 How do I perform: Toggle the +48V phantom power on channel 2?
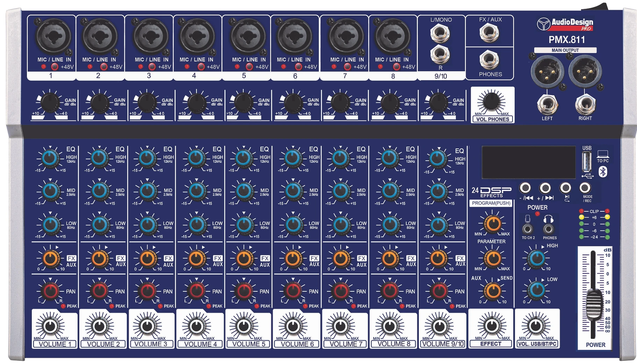pyautogui.click(x=103, y=67)
